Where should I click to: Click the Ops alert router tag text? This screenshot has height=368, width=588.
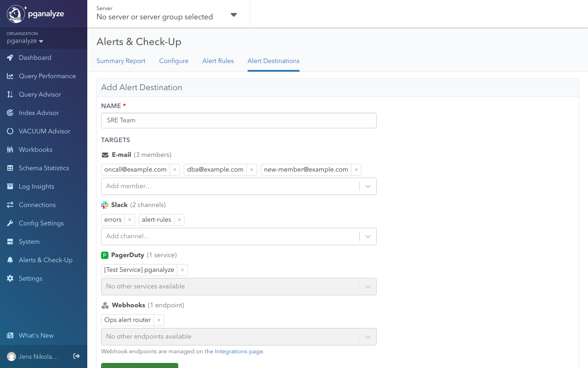(x=128, y=320)
